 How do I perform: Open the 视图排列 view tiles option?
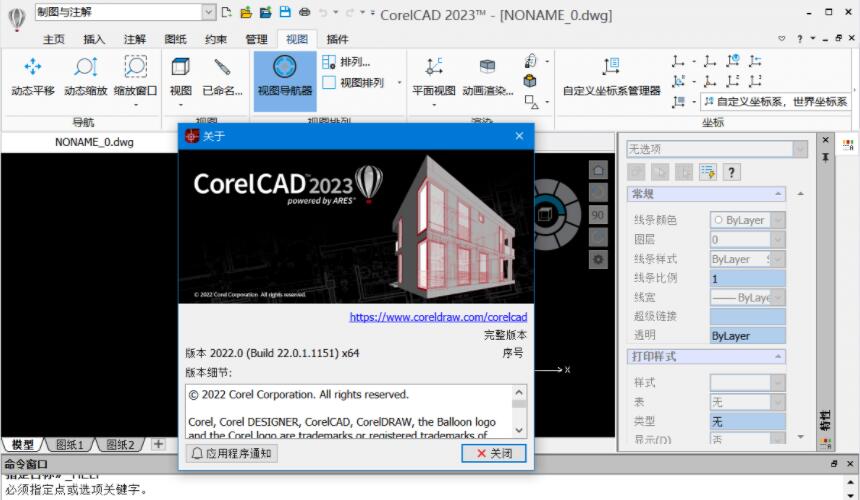point(353,83)
